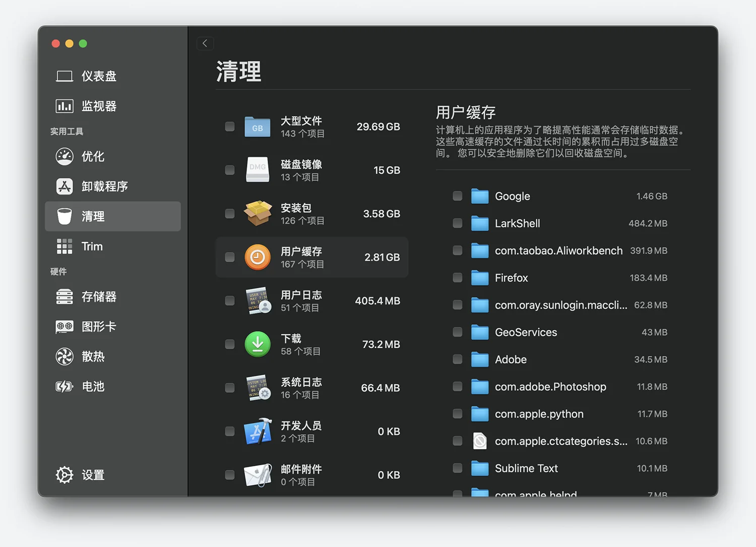
Task: Open 仪表盘 in the sidebar
Action: coord(113,76)
